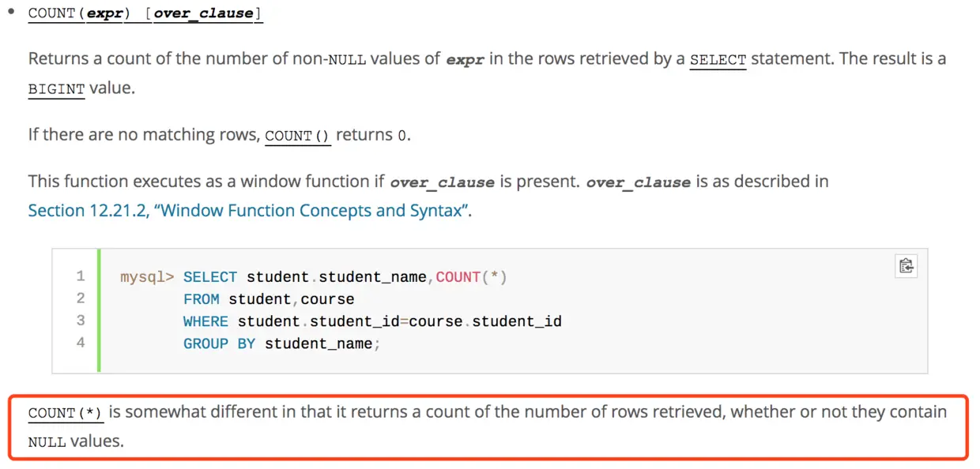Click the bold italic expr in first paragraph

point(465,60)
